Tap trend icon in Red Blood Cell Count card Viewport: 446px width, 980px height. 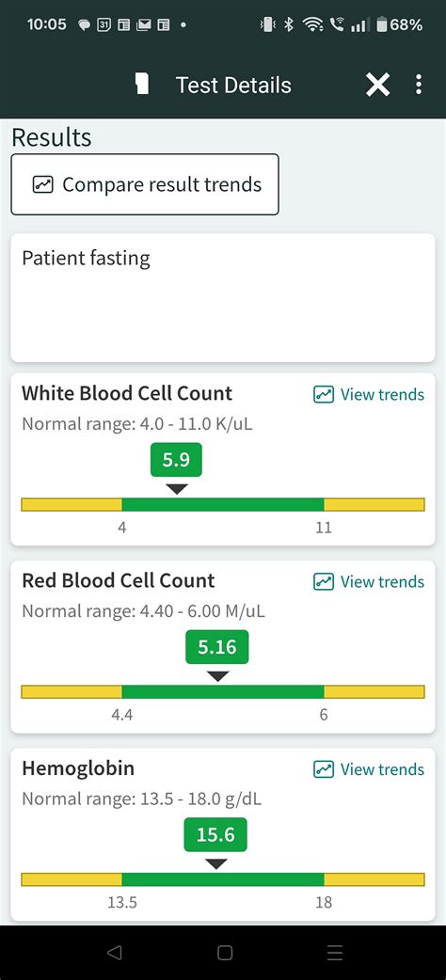tap(324, 582)
